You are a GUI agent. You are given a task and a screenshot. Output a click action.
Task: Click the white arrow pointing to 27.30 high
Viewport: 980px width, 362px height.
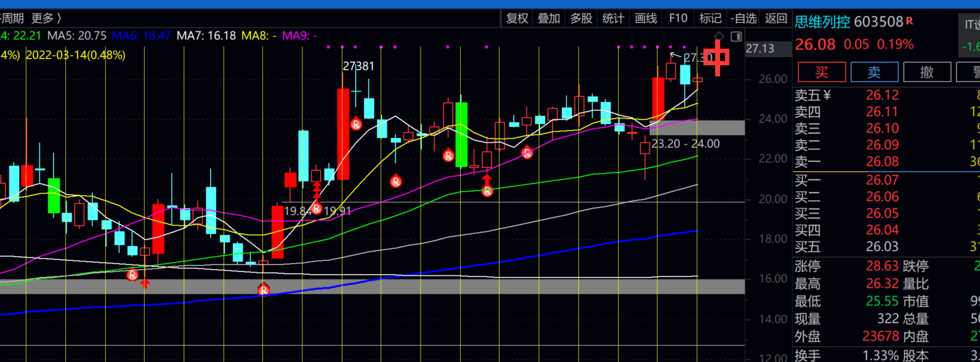pyautogui.click(x=675, y=57)
